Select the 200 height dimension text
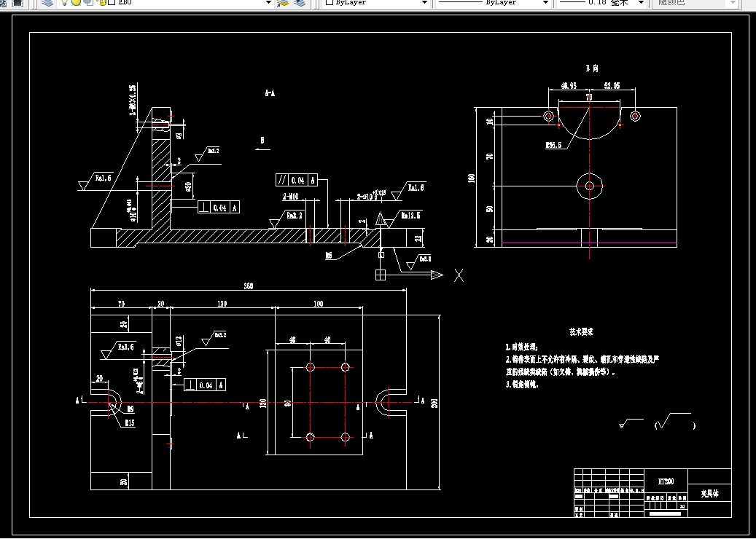 (x=434, y=403)
